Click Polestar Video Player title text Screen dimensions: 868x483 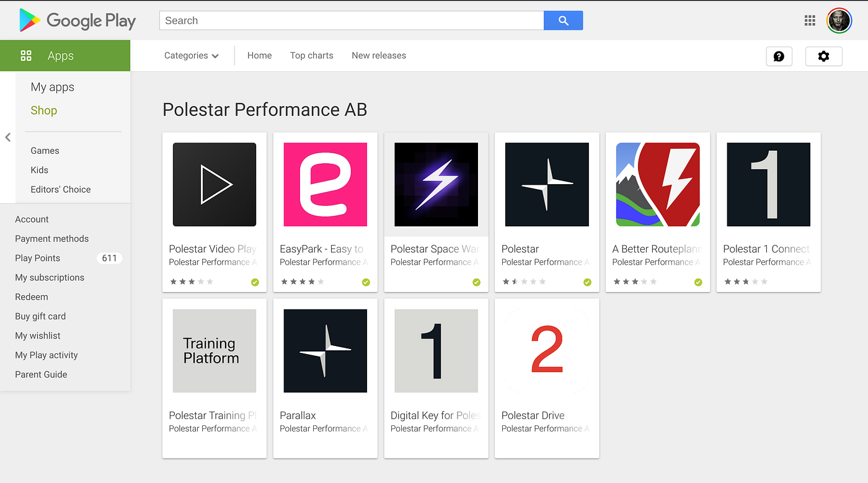(x=213, y=249)
